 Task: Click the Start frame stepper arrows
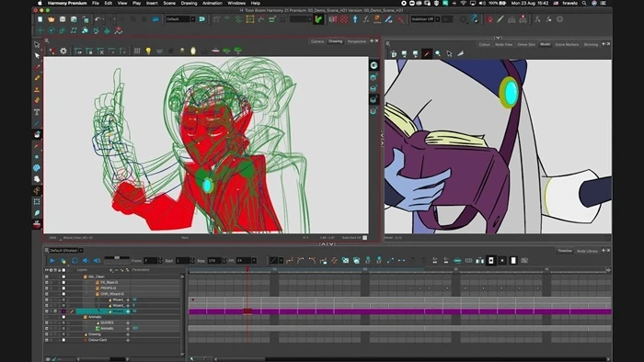pos(192,261)
